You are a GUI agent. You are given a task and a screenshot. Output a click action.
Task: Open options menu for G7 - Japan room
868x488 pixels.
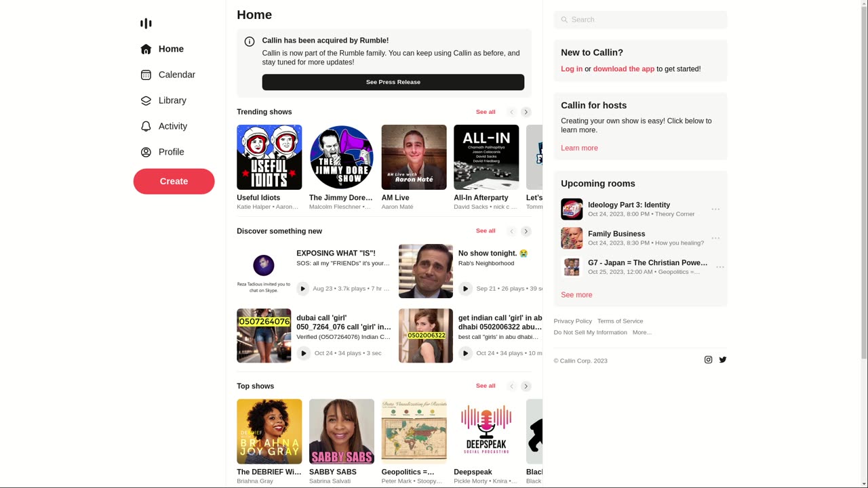[x=720, y=267]
